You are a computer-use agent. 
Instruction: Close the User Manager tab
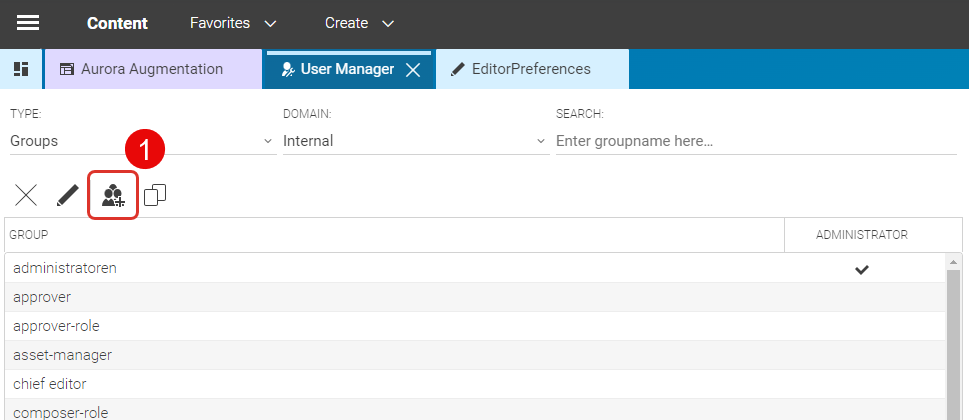pyautogui.click(x=412, y=70)
